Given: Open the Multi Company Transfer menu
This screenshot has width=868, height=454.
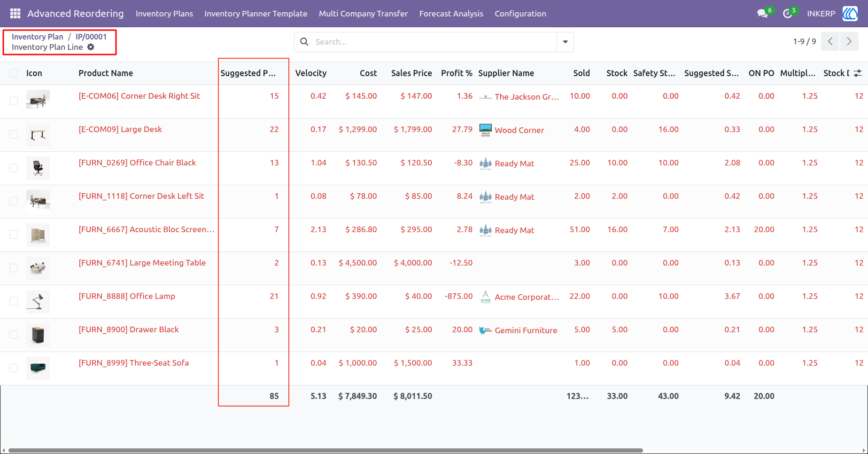Looking at the screenshot, I should (x=364, y=14).
